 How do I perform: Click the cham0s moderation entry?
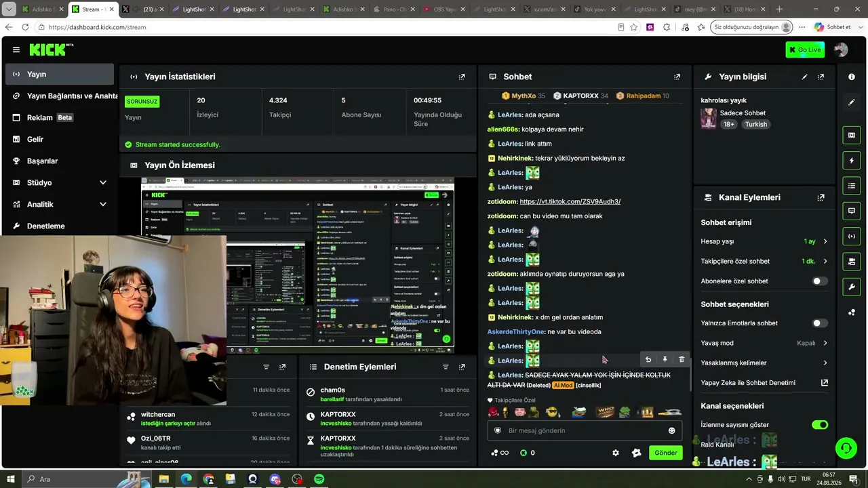pos(387,394)
